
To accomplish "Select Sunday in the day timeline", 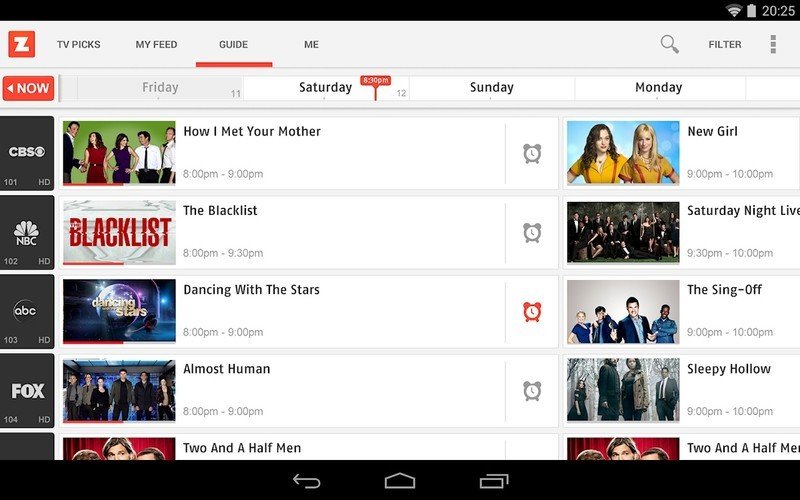I will [x=491, y=87].
